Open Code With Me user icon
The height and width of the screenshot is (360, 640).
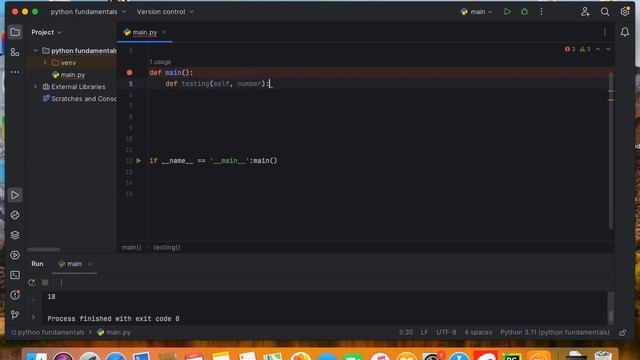click(x=585, y=12)
